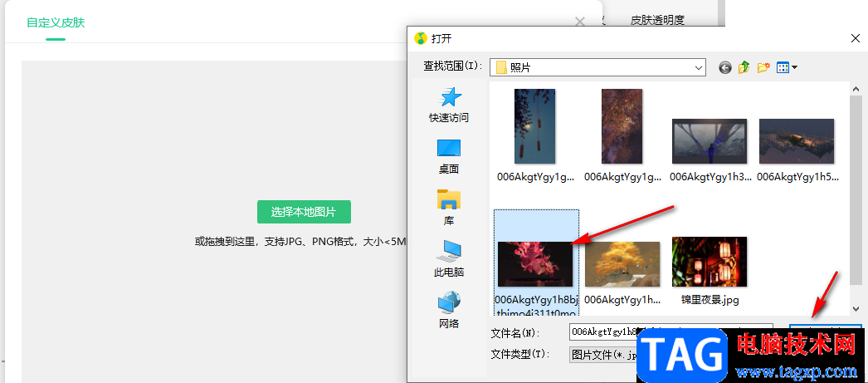Screen dimensions: 868x383
Task: Select Network (网络) in places sidebar
Action: pos(449,311)
